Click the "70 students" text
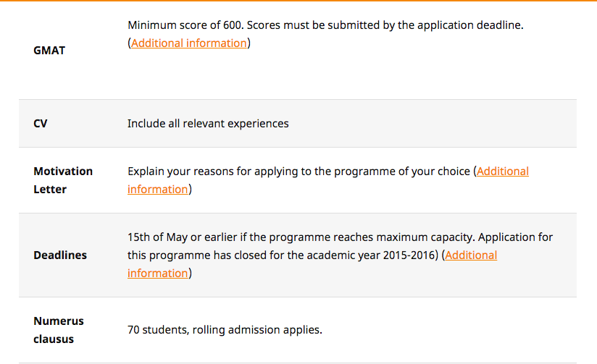Image resolution: width=597 pixels, height=364 pixels. pyautogui.click(x=156, y=330)
